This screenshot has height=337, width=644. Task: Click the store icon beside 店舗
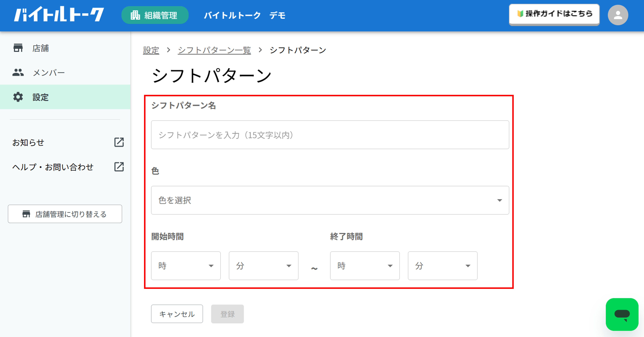point(18,48)
